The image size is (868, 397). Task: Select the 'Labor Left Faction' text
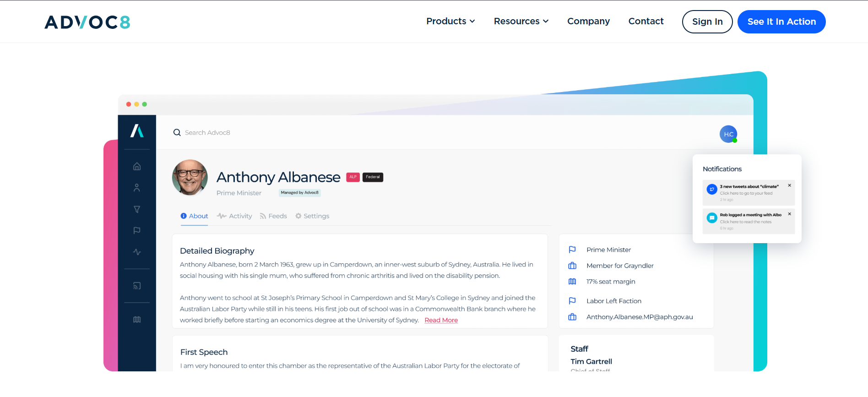tap(614, 301)
